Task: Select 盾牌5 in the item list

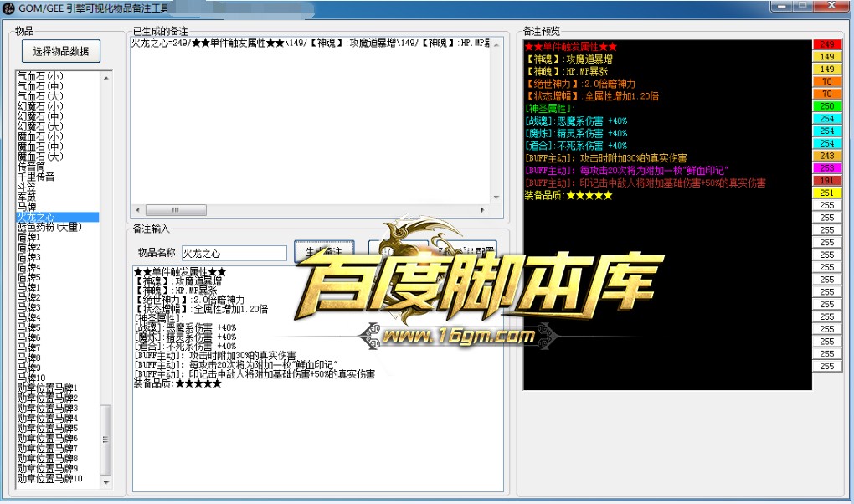Action: [x=28, y=277]
